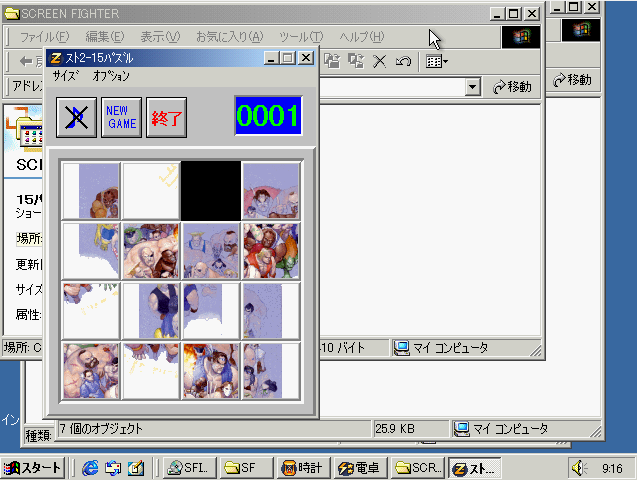This screenshot has width=637, height=480.
Task: Open 表示(V) menu in SCREEN FIGHTER window
Action: point(160,37)
